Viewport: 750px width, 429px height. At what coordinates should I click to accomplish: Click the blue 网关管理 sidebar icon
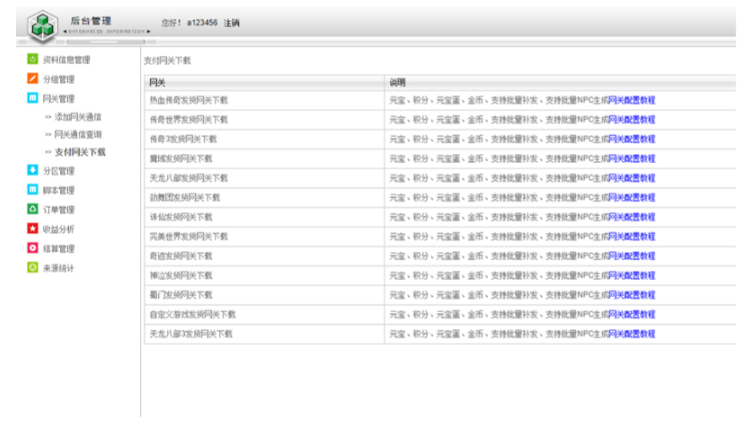[33, 99]
